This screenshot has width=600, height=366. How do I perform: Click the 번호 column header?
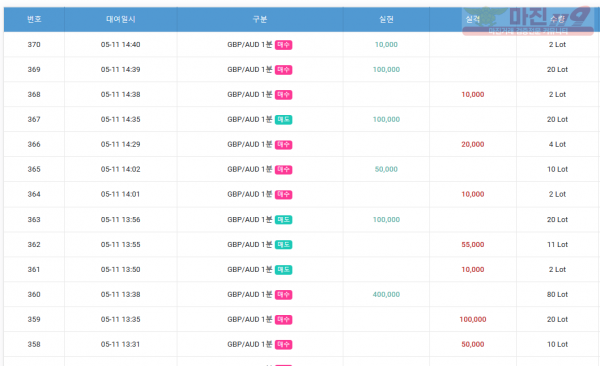coord(34,19)
